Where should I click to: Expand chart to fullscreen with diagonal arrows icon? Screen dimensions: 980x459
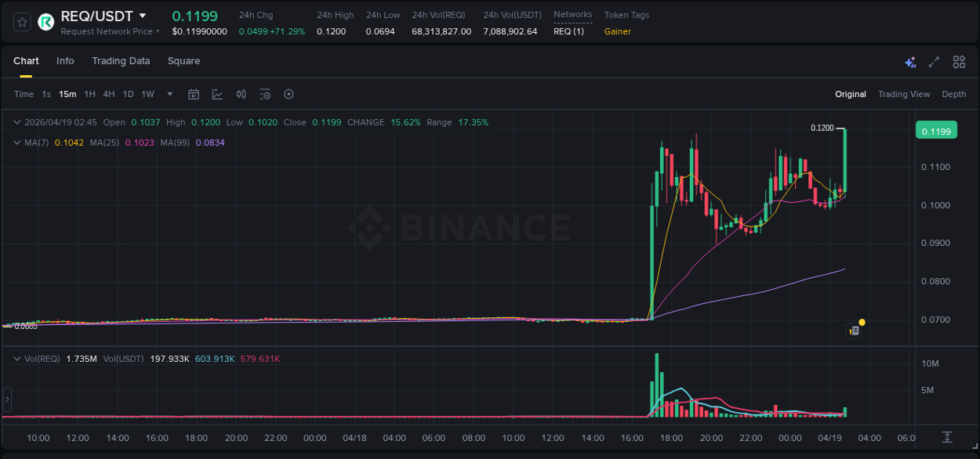click(934, 61)
